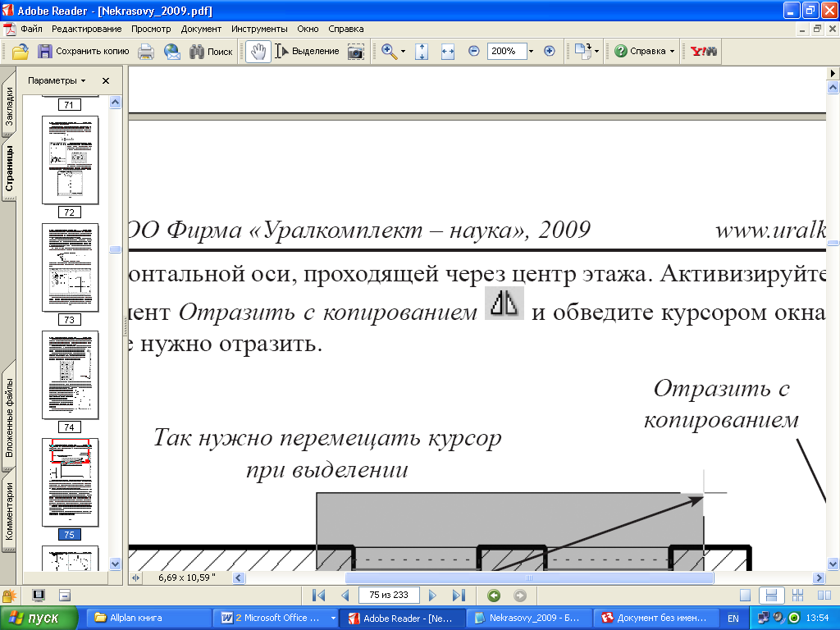Switch to Facing pages layout

point(824,596)
